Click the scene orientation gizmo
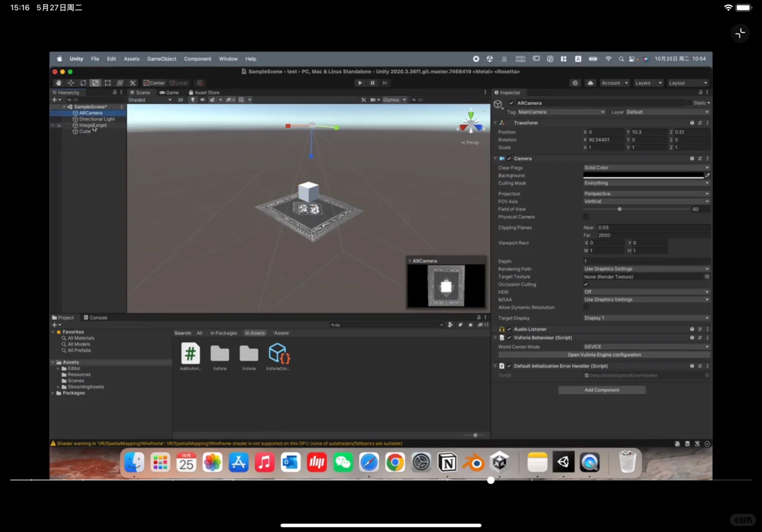 471,123
